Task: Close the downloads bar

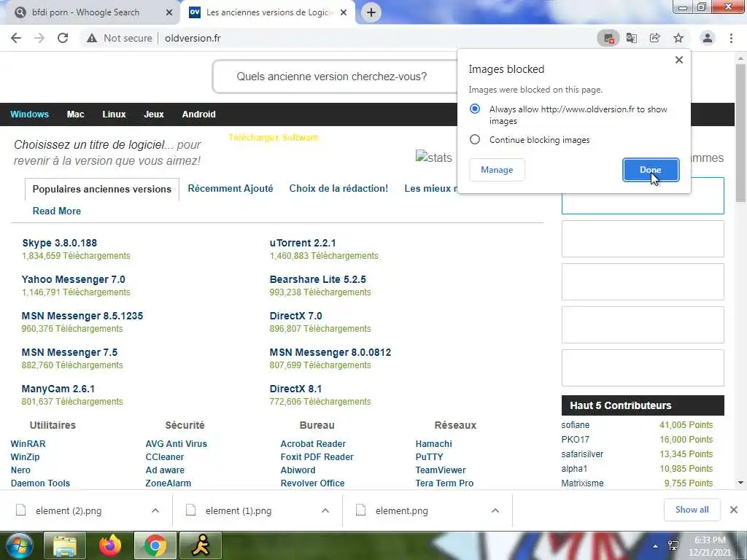Action: pyautogui.click(x=734, y=510)
